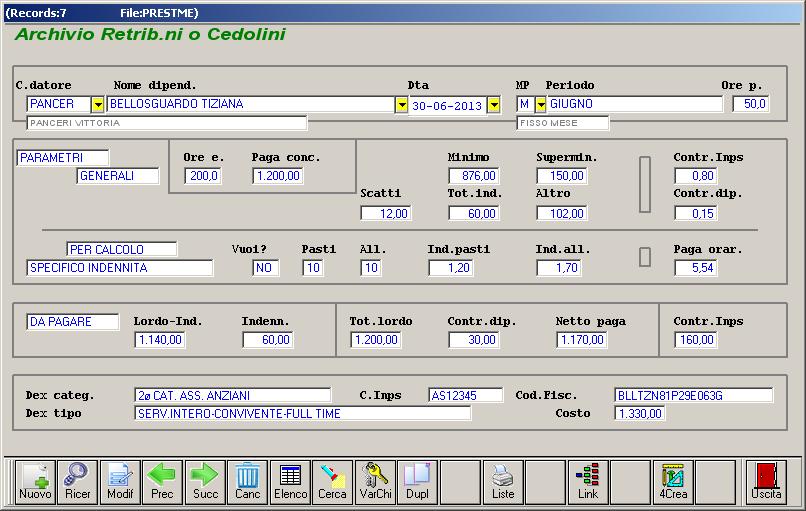Click the Link diagram icon
Image resolution: width=806 pixels, height=511 pixels.
[x=588, y=482]
